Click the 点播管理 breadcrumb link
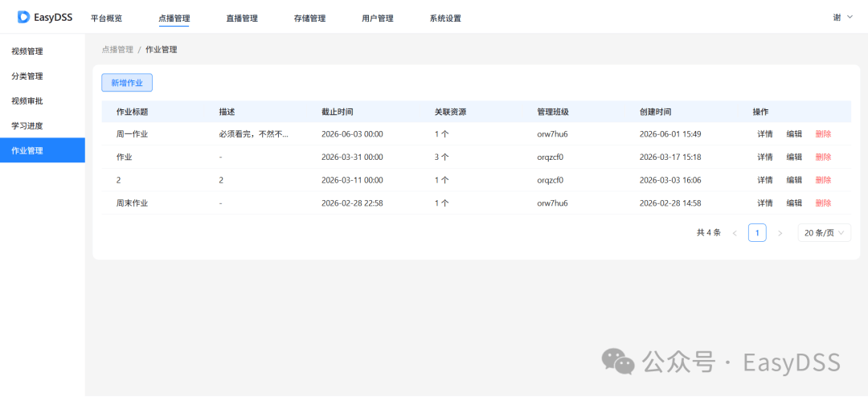The height and width of the screenshot is (397, 868). point(117,50)
